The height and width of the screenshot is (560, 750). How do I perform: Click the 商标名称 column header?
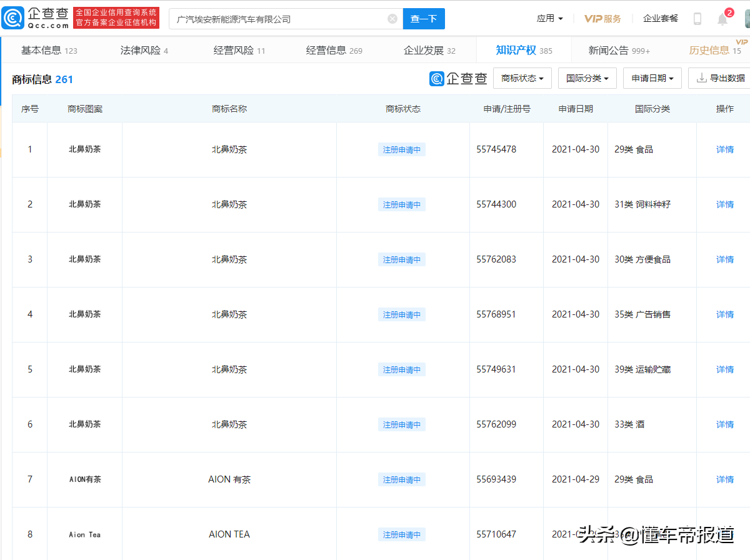coord(229,109)
